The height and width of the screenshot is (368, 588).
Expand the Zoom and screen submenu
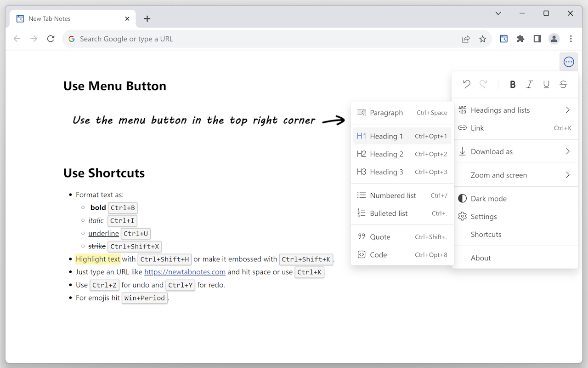pos(499,175)
